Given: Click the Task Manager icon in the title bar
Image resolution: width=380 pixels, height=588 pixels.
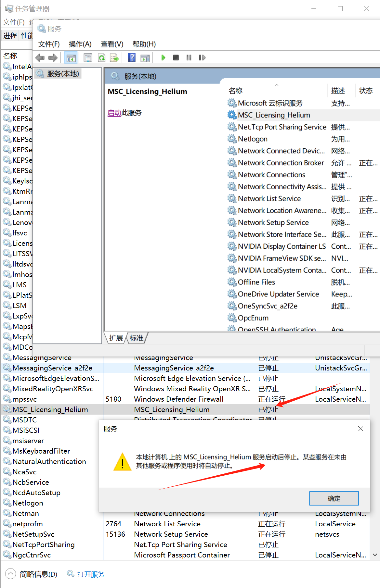Looking at the screenshot, I should (x=9, y=9).
